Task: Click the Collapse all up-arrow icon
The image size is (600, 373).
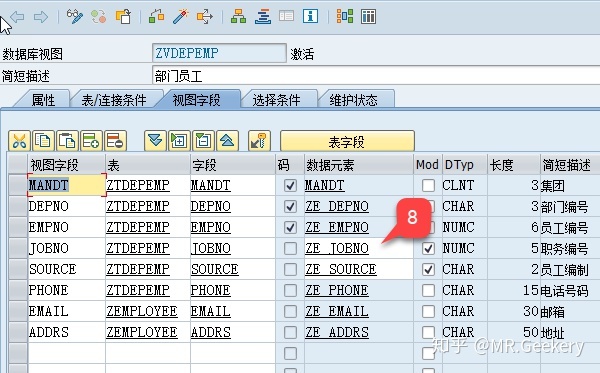Action: [227, 141]
